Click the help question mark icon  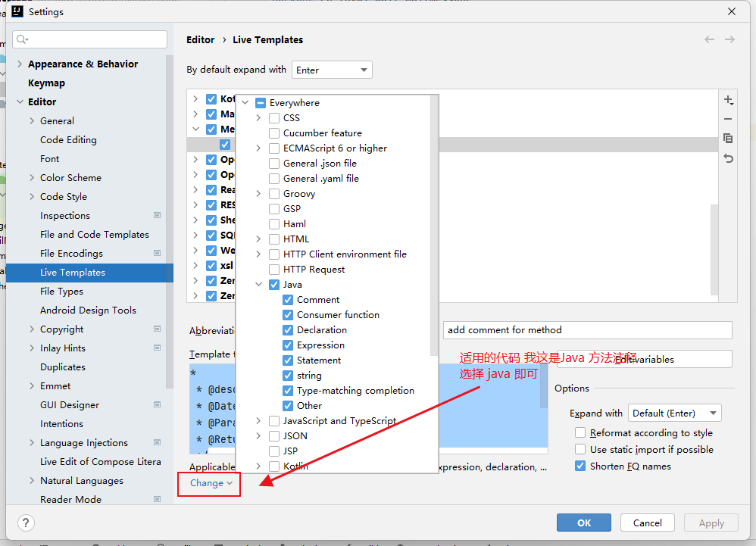[26, 523]
